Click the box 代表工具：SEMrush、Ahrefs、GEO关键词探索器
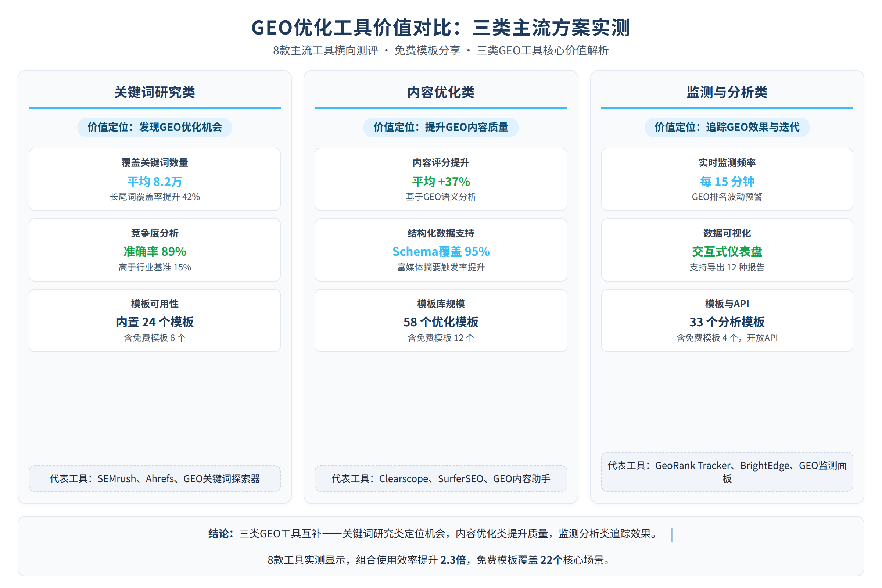Image resolution: width=882 pixels, height=588 pixels. [x=154, y=478]
